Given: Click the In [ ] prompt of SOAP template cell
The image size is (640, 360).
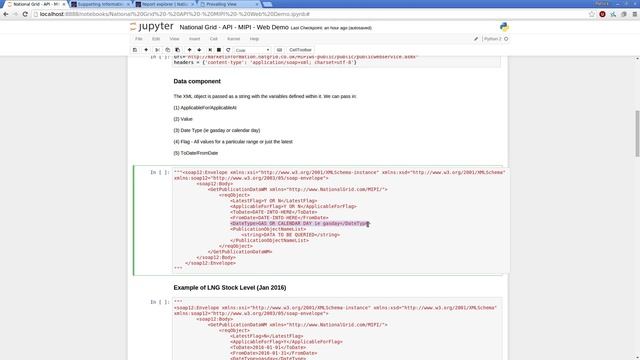Looking at the screenshot, I should pos(160,172).
